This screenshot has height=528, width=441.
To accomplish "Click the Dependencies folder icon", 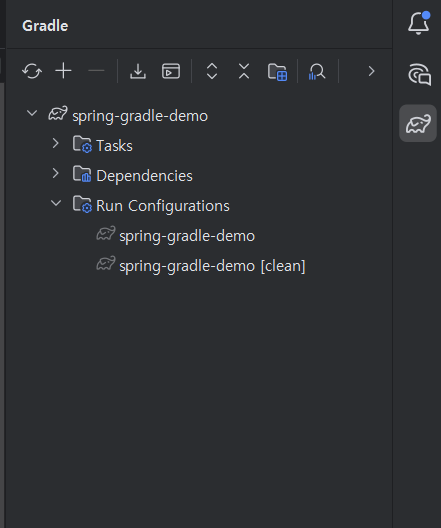I will tap(82, 174).
